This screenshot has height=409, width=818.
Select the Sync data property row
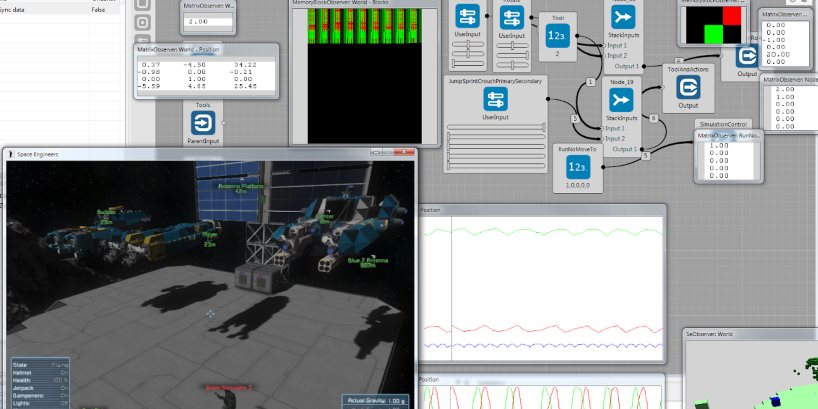(x=60, y=10)
